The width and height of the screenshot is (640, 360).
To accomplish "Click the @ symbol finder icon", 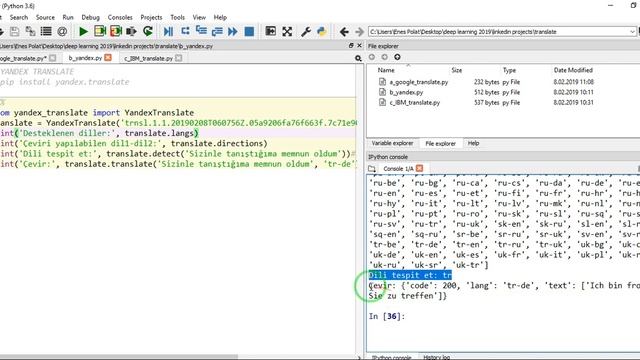I will pos(62,31).
